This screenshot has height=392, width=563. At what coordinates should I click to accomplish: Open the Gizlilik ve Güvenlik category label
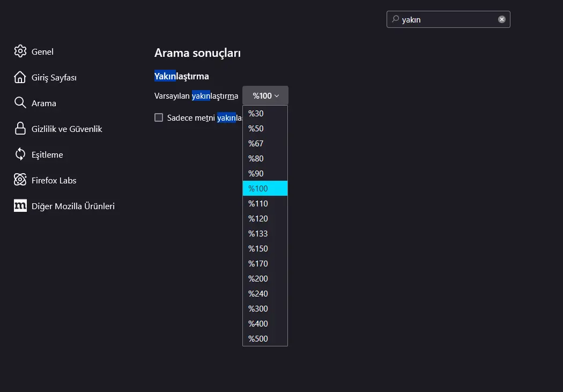coord(67,129)
